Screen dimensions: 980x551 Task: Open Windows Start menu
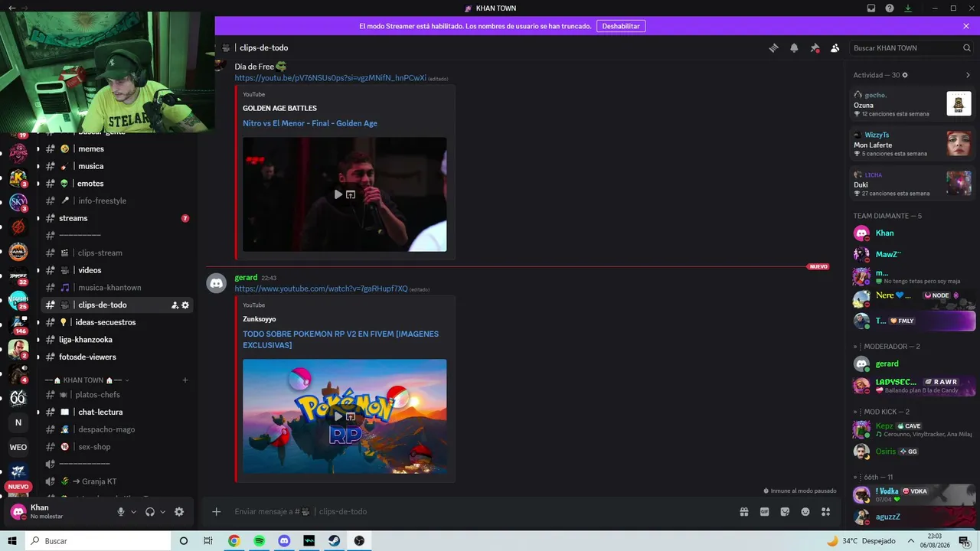[12, 541]
